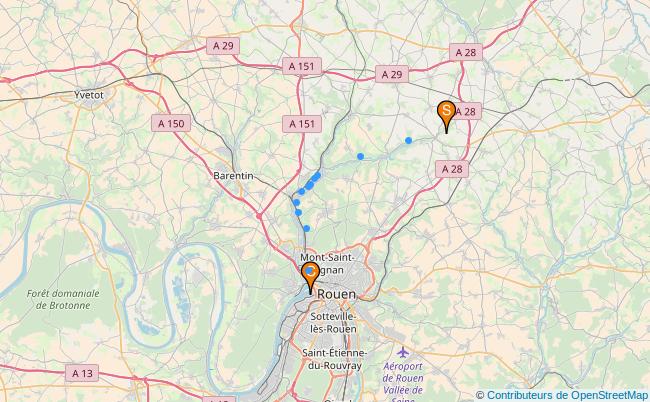This screenshot has width=650, height=402.
Task: Click the orange S map marker
Action: click(446, 114)
